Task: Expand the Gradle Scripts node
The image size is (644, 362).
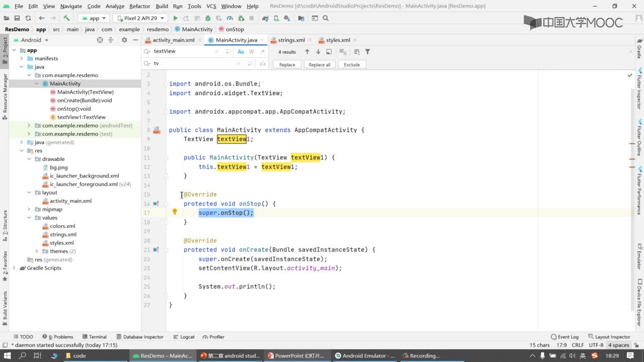Action: click(x=15, y=268)
